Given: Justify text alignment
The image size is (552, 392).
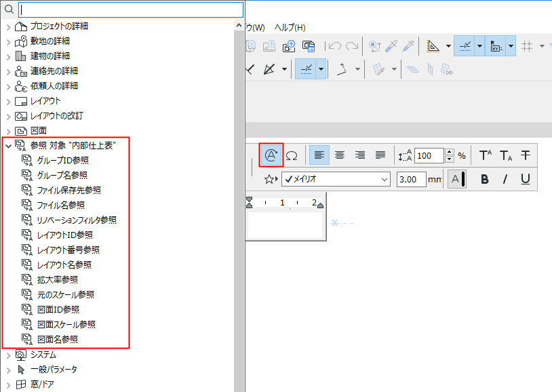Looking at the screenshot, I should click(x=380, y=155).
